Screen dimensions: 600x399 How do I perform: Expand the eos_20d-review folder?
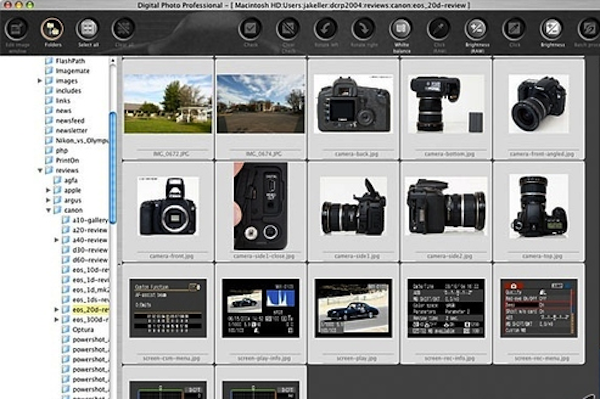[x=57, y=309]
